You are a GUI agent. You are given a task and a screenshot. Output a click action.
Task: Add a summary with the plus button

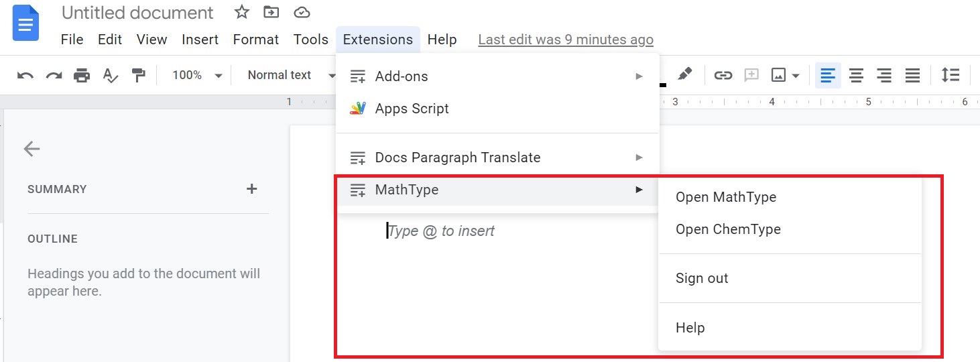[x=252, y=189]
